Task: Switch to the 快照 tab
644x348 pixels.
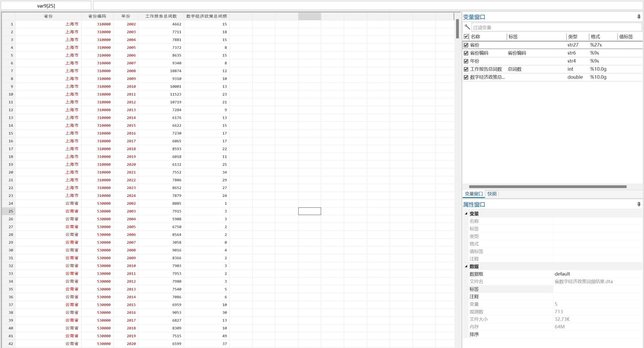Action: (492, 194)
